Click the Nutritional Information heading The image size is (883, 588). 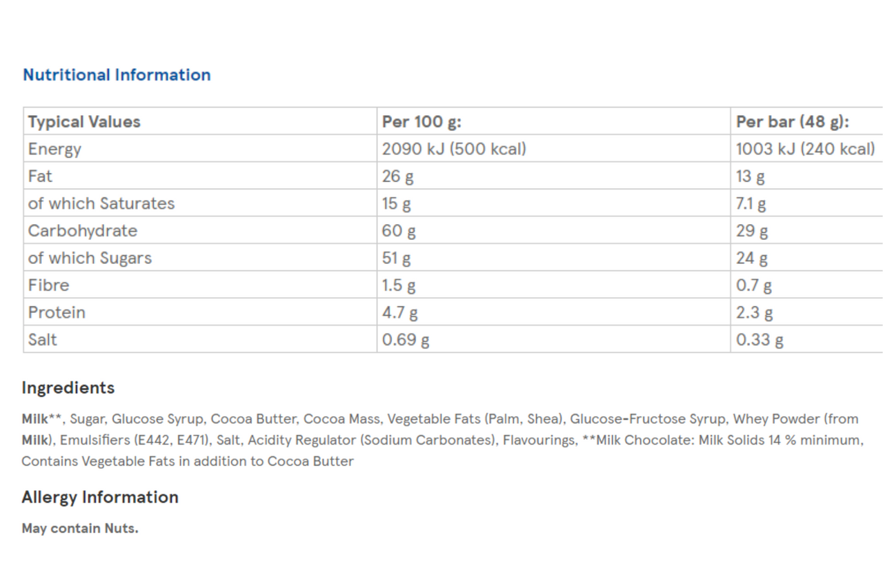117,75
